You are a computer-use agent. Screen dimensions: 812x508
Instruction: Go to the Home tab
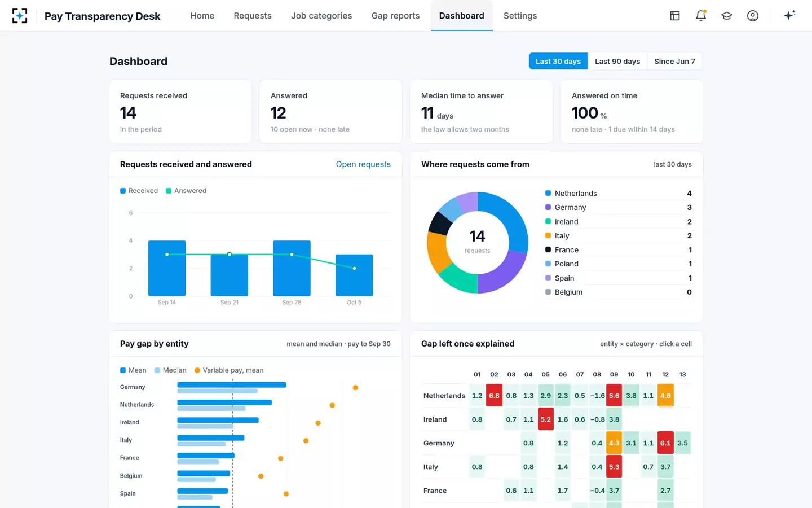202,16
